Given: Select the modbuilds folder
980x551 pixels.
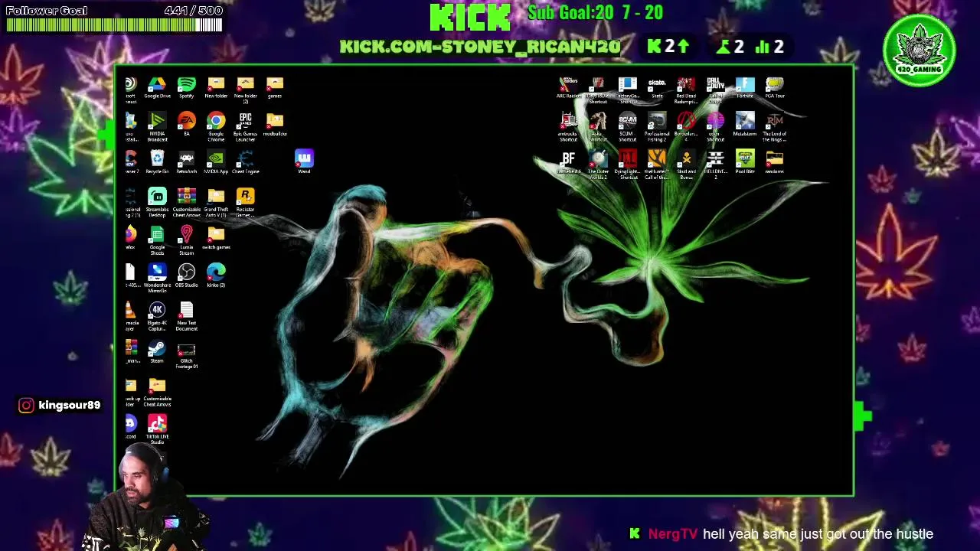Looking at the screenshot, I should pos(275,125).
